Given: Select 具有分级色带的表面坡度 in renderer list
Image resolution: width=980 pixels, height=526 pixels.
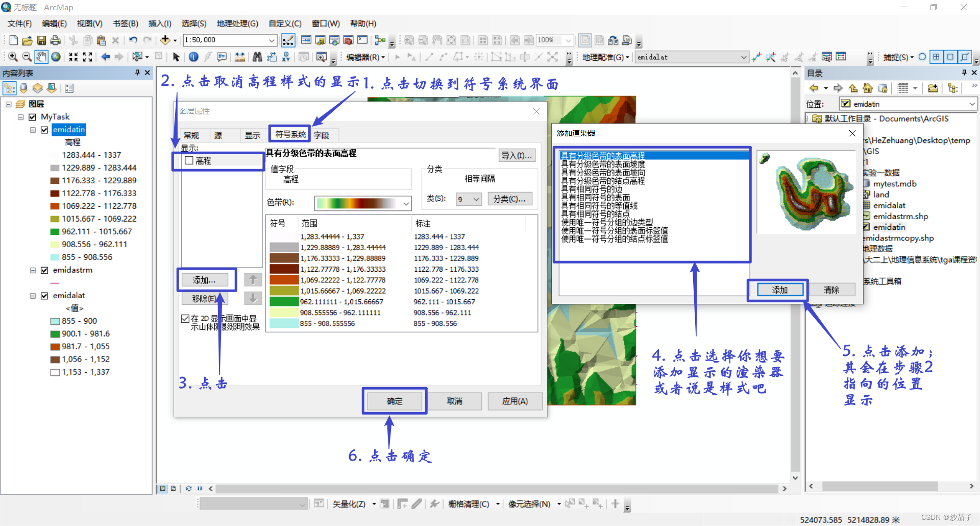Looking at the screenshot, I should click(x=603, y=164).
